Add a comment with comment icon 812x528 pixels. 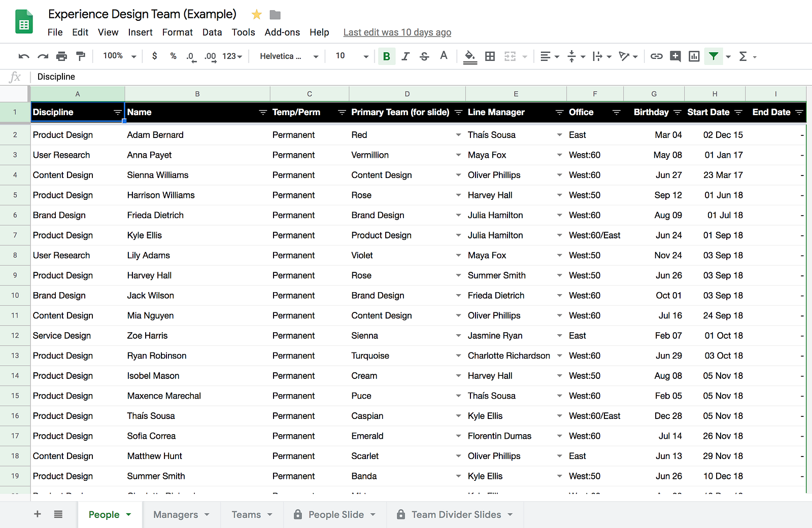[x=675, y=56]
